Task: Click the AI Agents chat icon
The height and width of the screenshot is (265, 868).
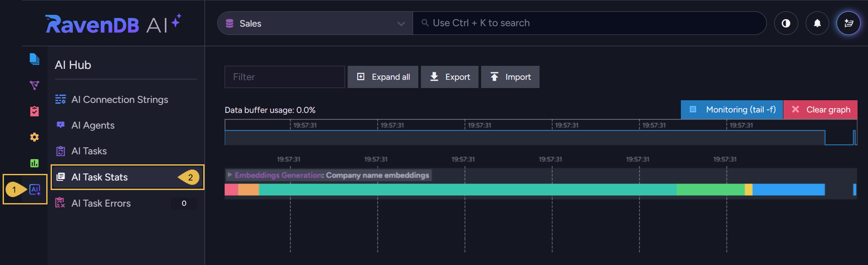Action: point(61,125)
